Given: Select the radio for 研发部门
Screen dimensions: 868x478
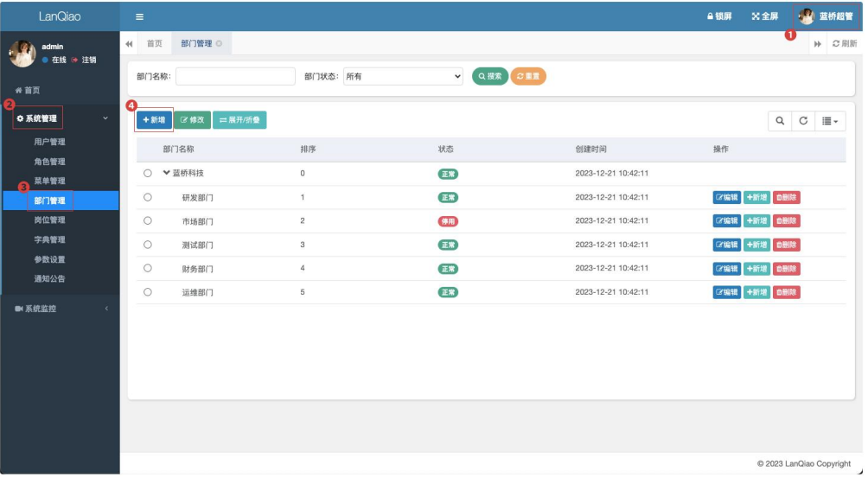Looking at the screenshot, I should coord(148,197).
